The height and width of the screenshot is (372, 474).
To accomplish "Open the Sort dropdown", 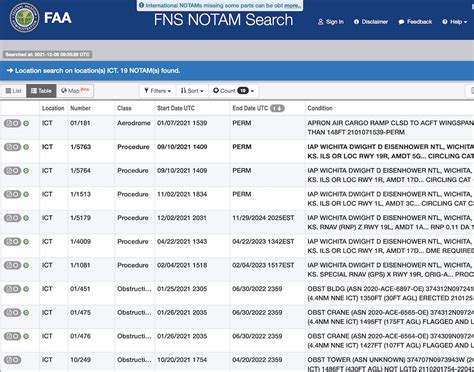I will 192,91.
